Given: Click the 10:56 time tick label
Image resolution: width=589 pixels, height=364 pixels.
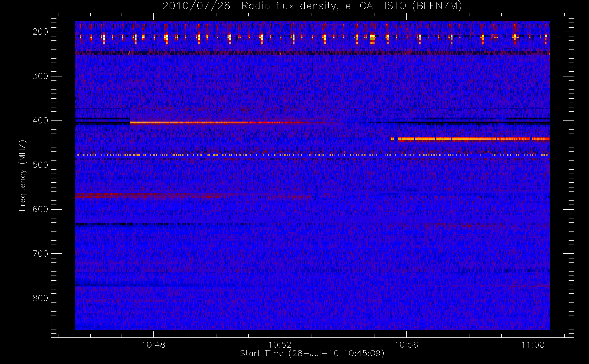Looking at the screenshot, I should coord(406,345).
